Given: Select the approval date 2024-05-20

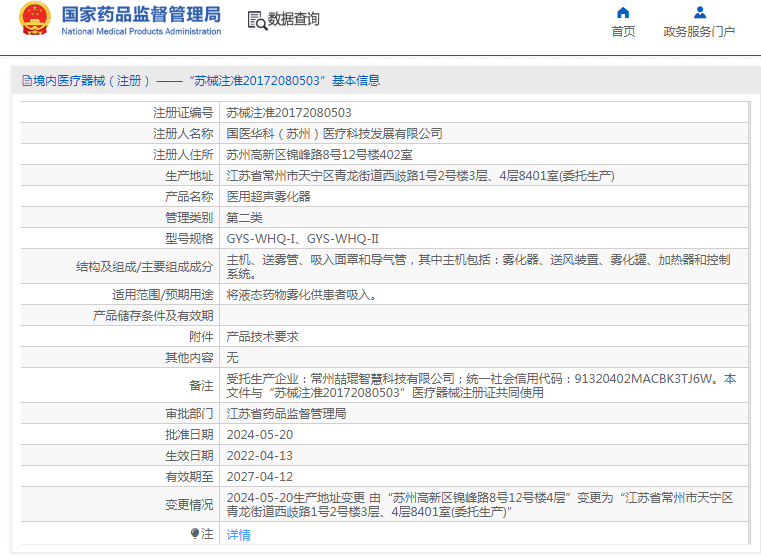Looking at the screenshot, I should pos(260,435).
